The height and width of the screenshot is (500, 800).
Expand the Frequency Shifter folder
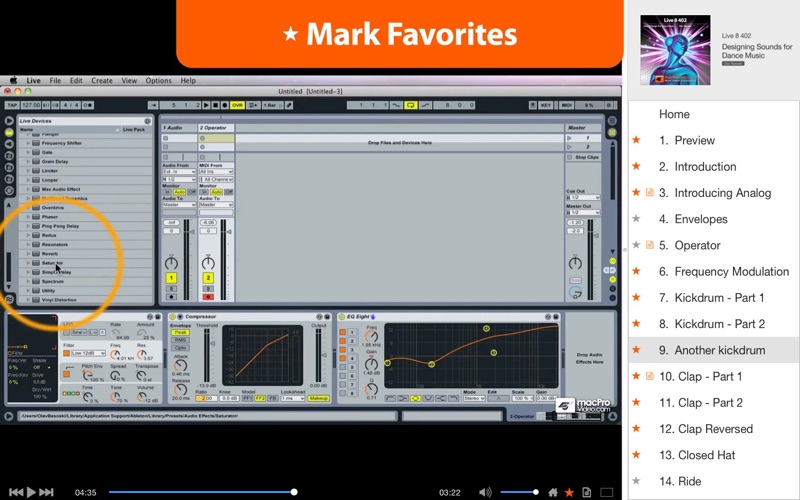28,143
